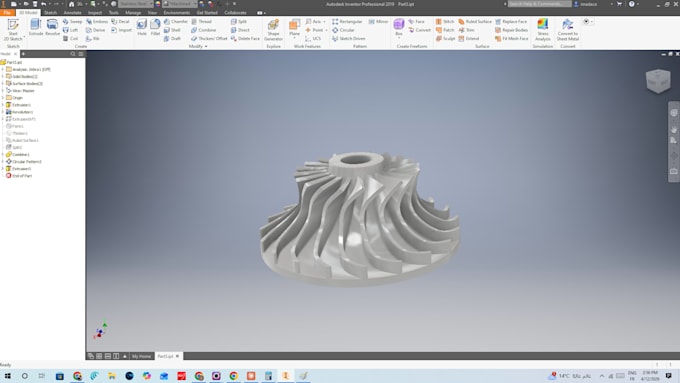This screenshot has height=383, width=680.
Task: Select the Extrude tool in Create panel
Action: [36, 27]
